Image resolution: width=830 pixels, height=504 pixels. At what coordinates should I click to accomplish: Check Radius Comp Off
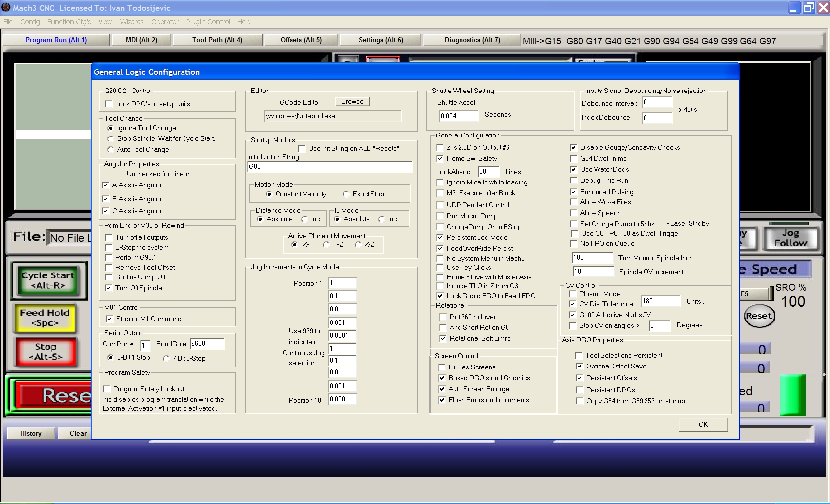point(109,277)
